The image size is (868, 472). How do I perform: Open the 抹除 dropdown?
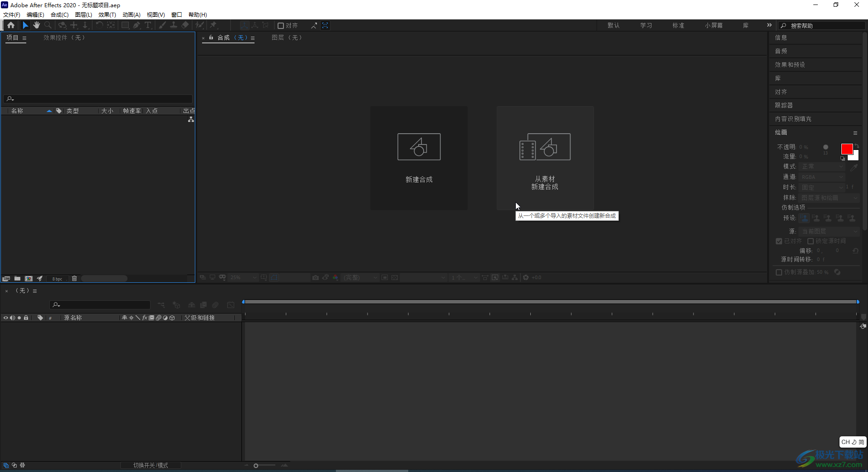tap(829, 198)
